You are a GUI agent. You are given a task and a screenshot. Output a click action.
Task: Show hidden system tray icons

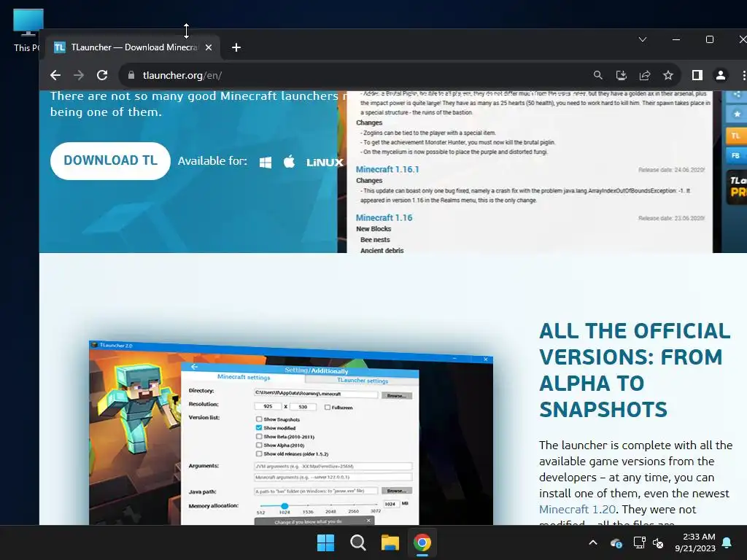[593, 542]
